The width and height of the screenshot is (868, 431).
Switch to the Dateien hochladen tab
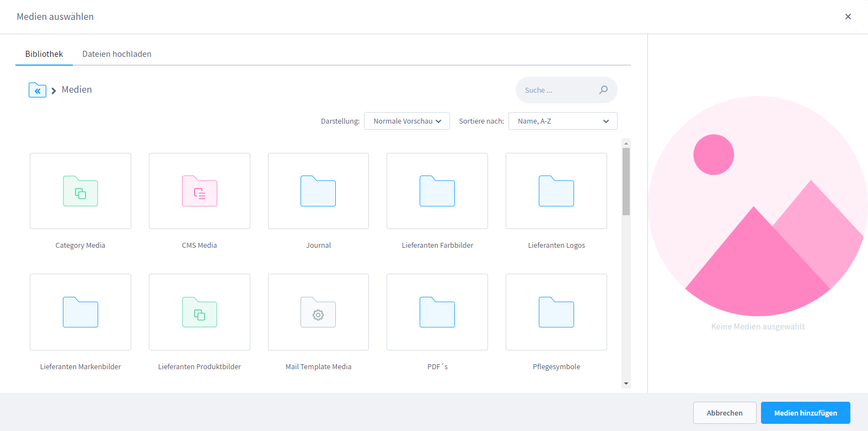point(117,54)
